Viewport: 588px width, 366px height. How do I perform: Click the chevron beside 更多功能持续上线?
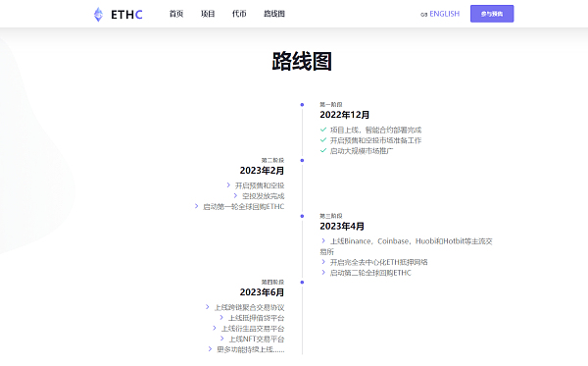click(x=210, y=349)
